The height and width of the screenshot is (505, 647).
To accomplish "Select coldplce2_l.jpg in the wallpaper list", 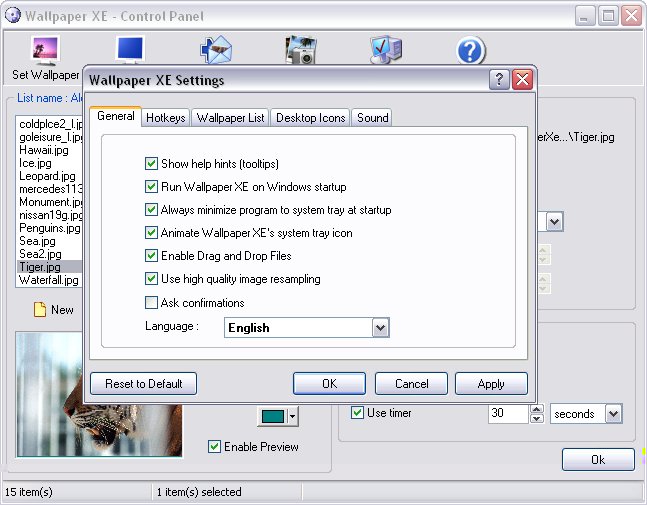I will (x=50, y=124).
